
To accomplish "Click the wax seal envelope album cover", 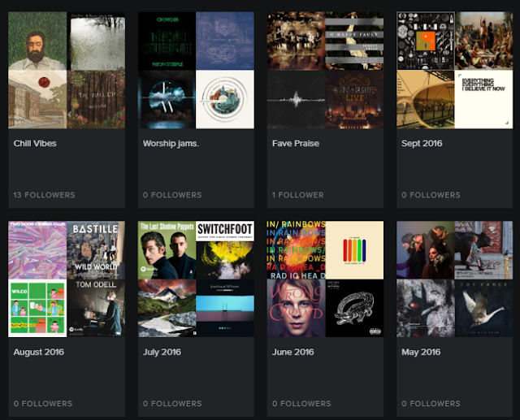I will [x=37, y=99].
